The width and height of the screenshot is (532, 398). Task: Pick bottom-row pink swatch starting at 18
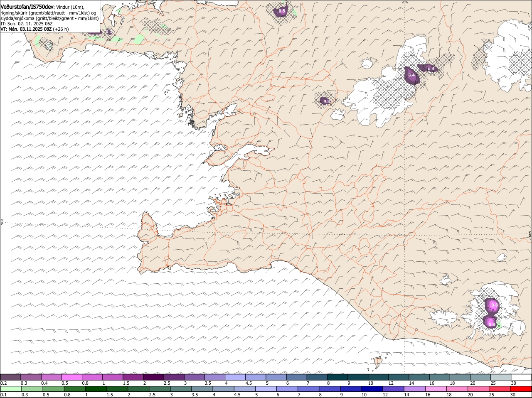pos(457,389)
